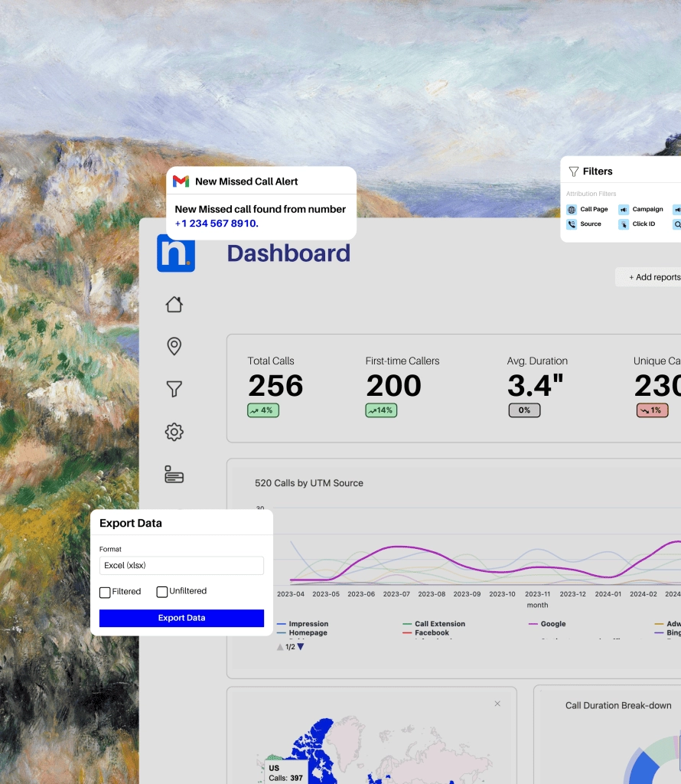Click the location pin sidebar icon
Image resolution: width=681 pixels, height=784 pixels.
pos(174,346)
